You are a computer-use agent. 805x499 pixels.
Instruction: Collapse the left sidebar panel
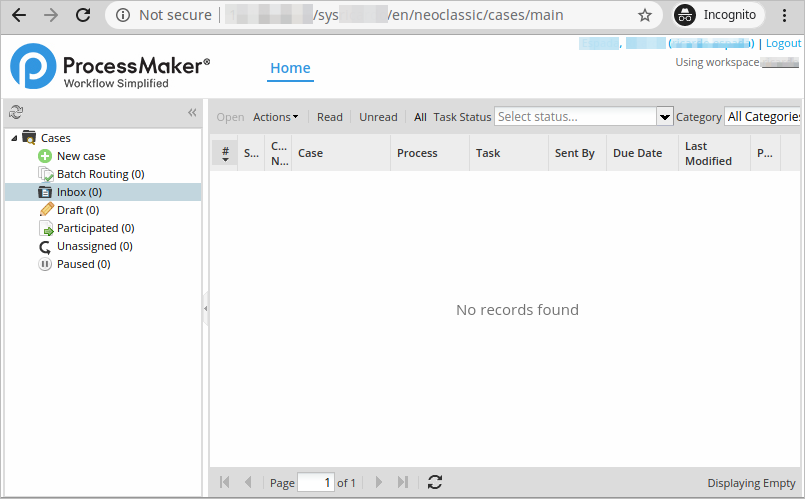point(192,113)
